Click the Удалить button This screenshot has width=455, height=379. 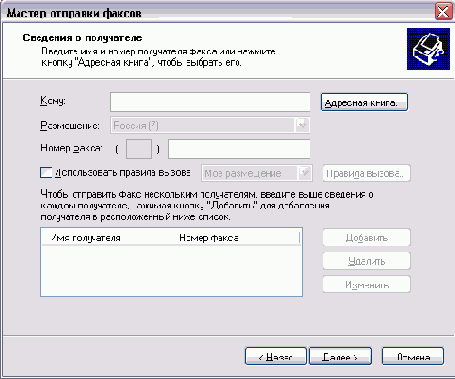coord(366,261)
